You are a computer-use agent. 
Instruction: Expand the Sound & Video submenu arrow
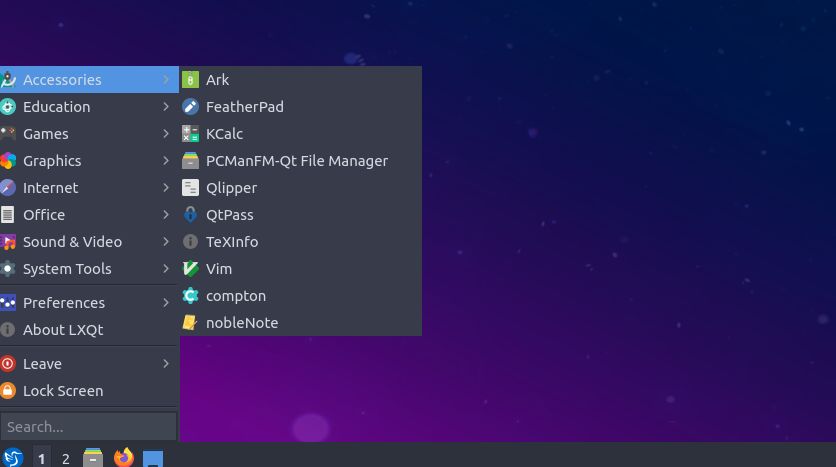coord(166,241)
